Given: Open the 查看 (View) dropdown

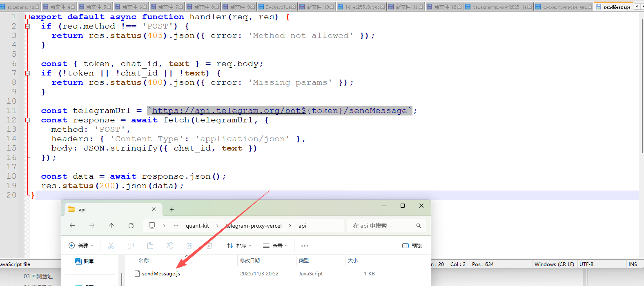Looking at the screenshot, I should pyautogui.click(x=275, y=246).
